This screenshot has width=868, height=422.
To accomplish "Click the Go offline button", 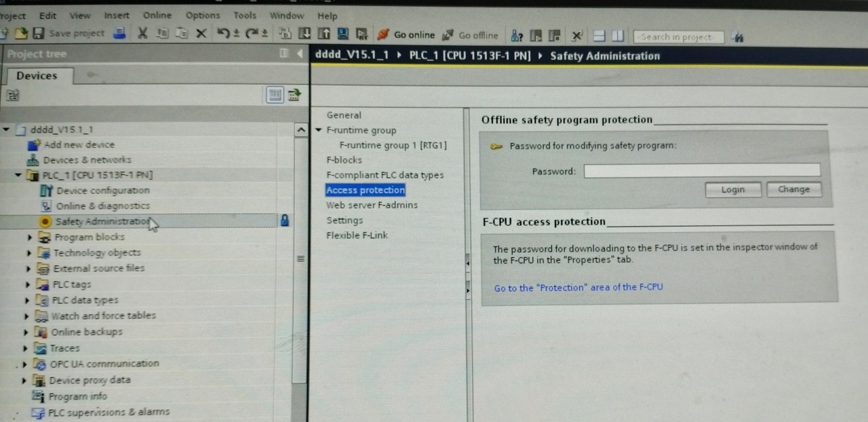I will [x=470, y=35].
